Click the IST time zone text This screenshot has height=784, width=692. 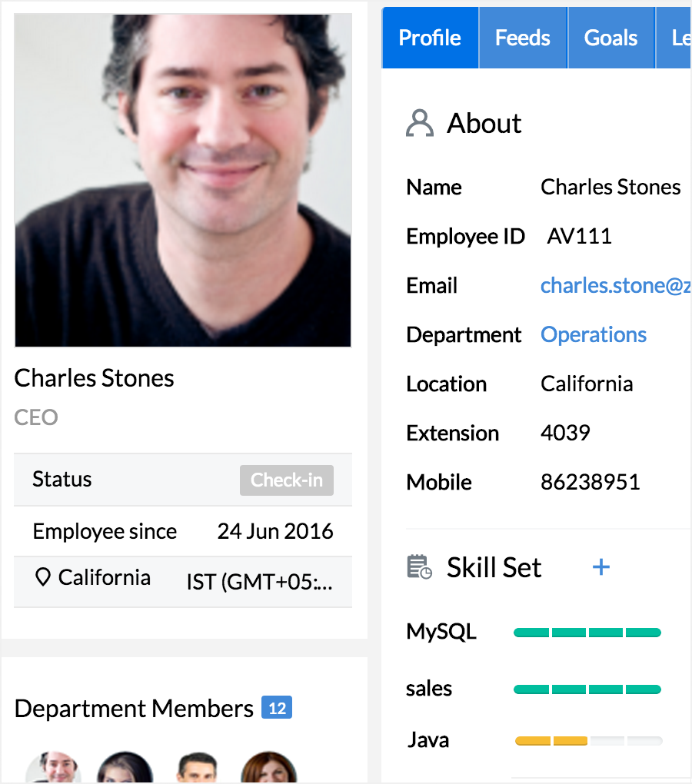(260, 583)
